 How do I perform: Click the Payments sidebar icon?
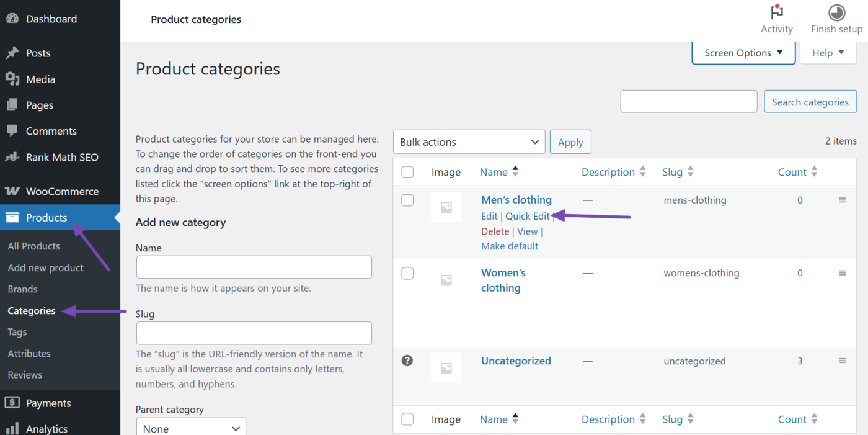click(13, 403)
